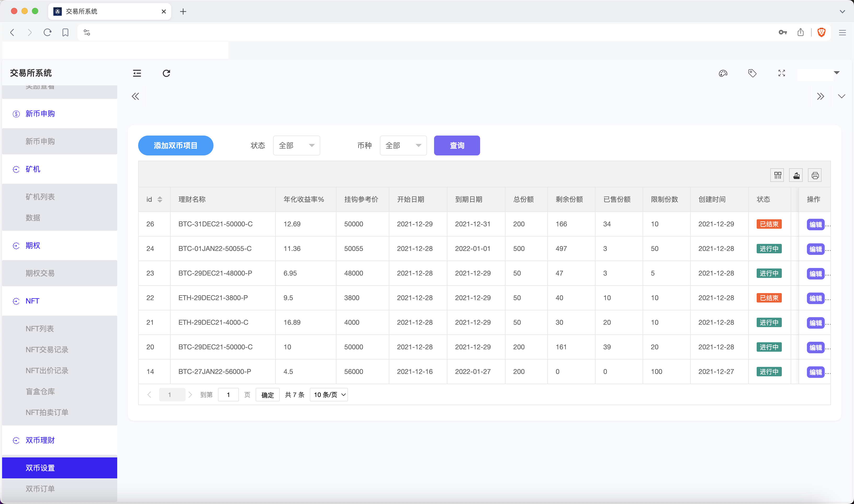
Task: Open the column filter grid icon
Action: [x=777, y=175]
